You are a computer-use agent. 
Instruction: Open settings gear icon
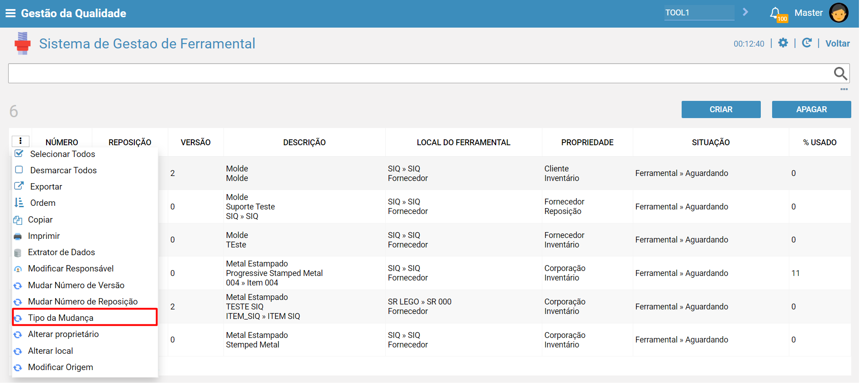(x=783, y=43)
